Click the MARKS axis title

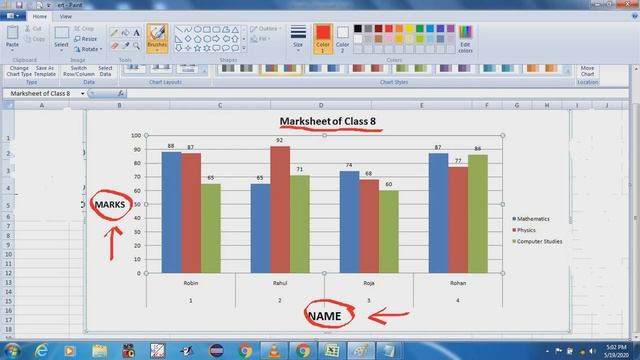point(110,204)
